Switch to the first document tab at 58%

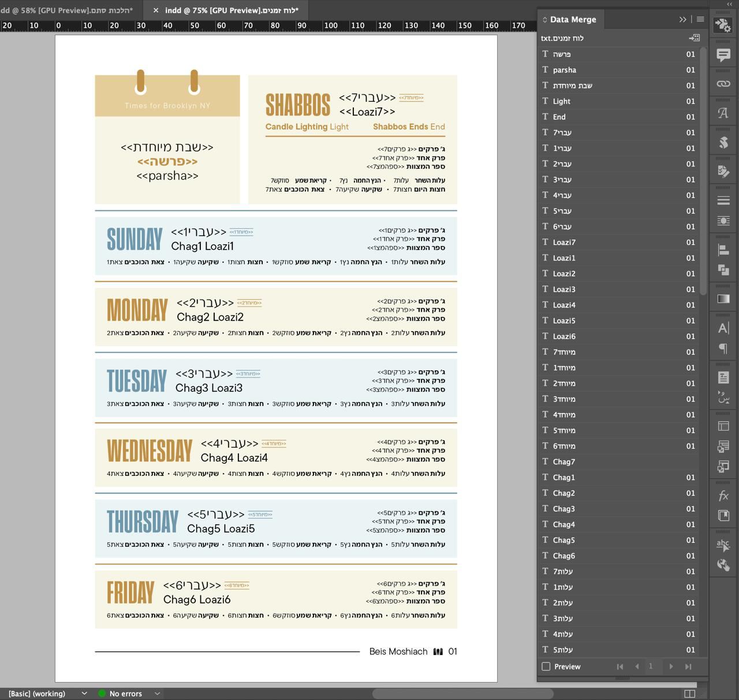point(66,10)
